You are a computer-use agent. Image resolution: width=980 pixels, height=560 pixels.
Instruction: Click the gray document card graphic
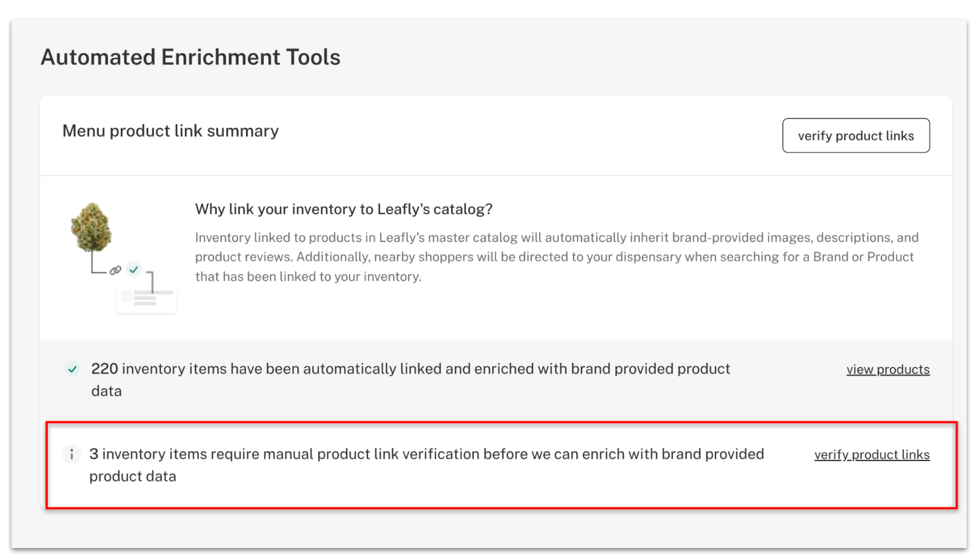click(x=147, y=299)
